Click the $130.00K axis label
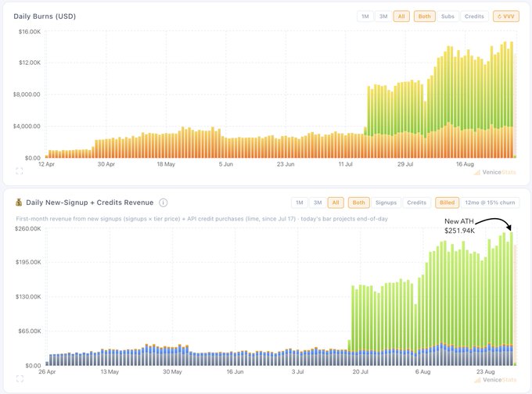This screenshot has width=532, height=394. [x=28, y=297]
